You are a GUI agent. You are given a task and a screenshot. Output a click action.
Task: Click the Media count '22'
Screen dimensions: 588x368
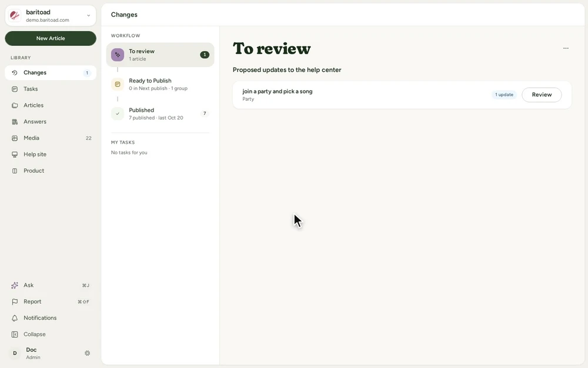(89, 138)
